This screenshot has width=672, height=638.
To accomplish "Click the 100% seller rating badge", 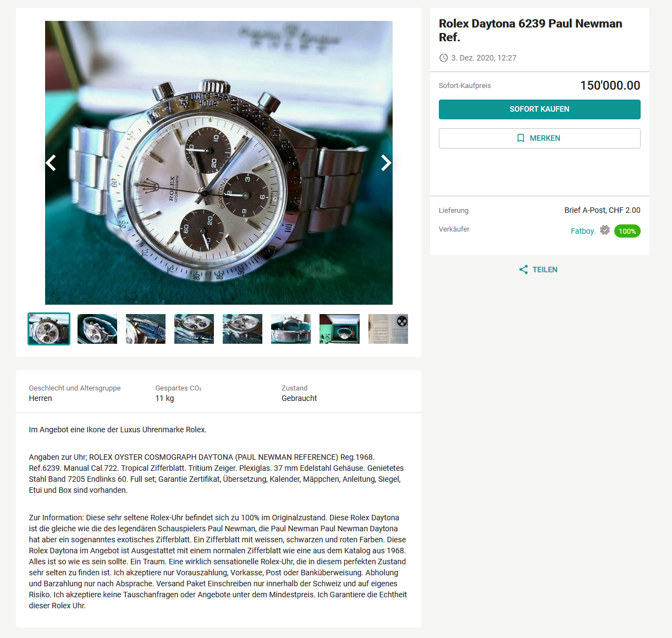I will click(x=627, y=231).
